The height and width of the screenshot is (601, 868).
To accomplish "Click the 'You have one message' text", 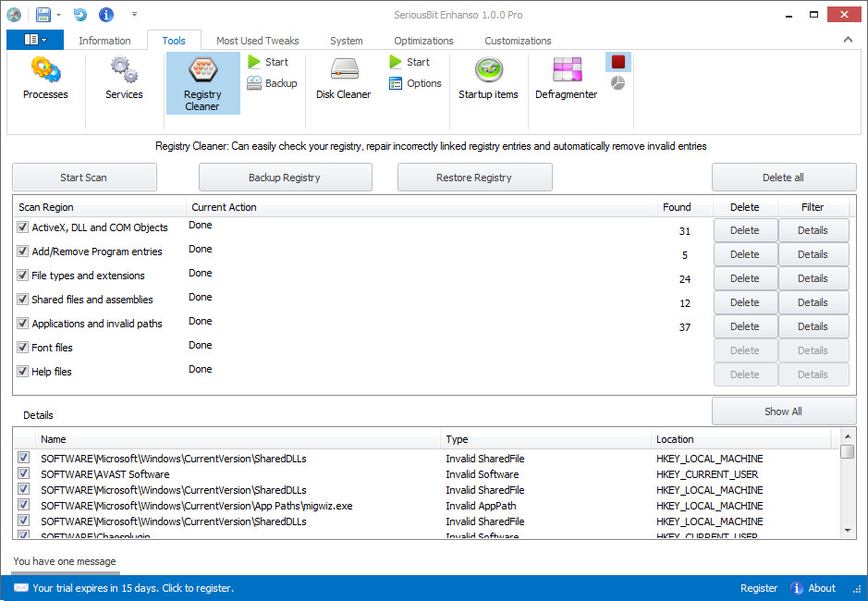I will coord(65,561).
